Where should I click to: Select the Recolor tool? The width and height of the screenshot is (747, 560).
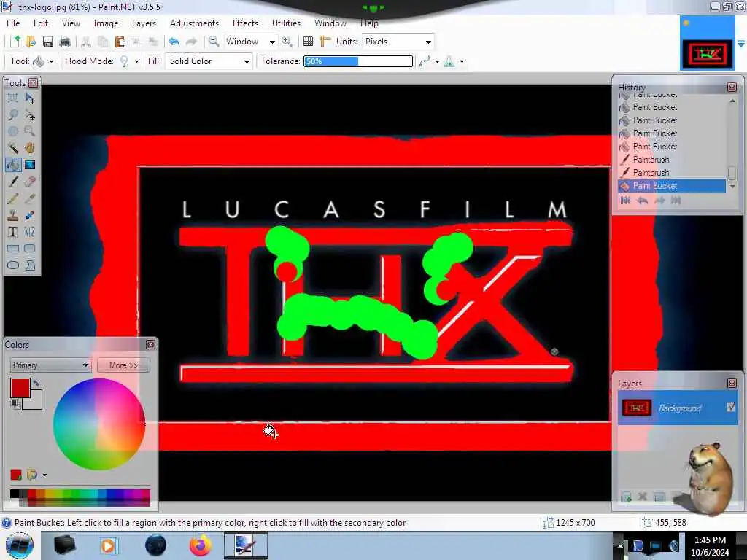coord(30,215)
